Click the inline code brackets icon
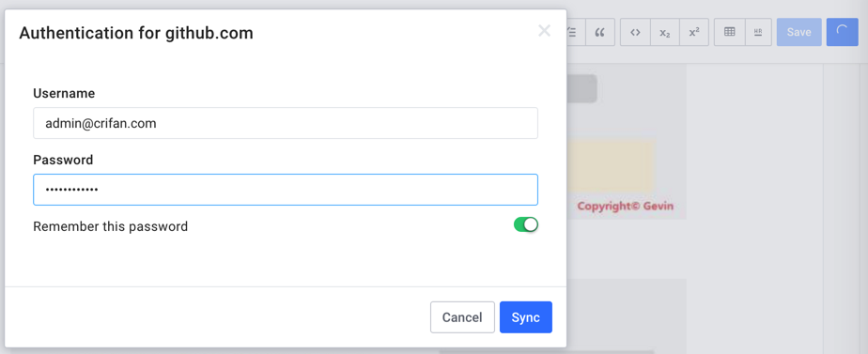The width and height of the screenshot is (868, 354). click(x=635, y=32)
